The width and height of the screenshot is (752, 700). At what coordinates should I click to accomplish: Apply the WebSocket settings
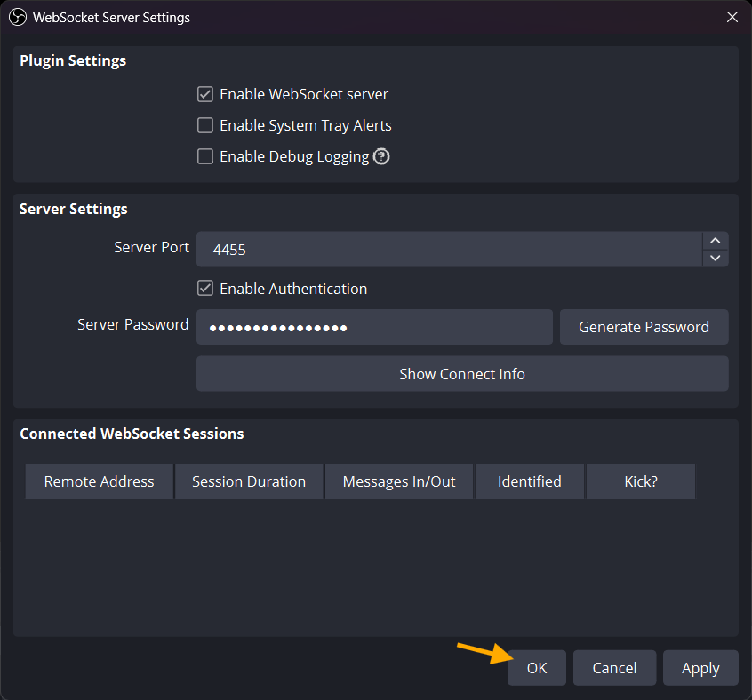click(700, 668)
